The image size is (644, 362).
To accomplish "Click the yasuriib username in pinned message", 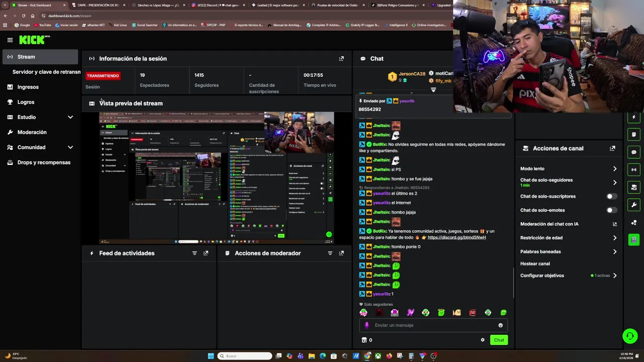I will click(407, 101).
